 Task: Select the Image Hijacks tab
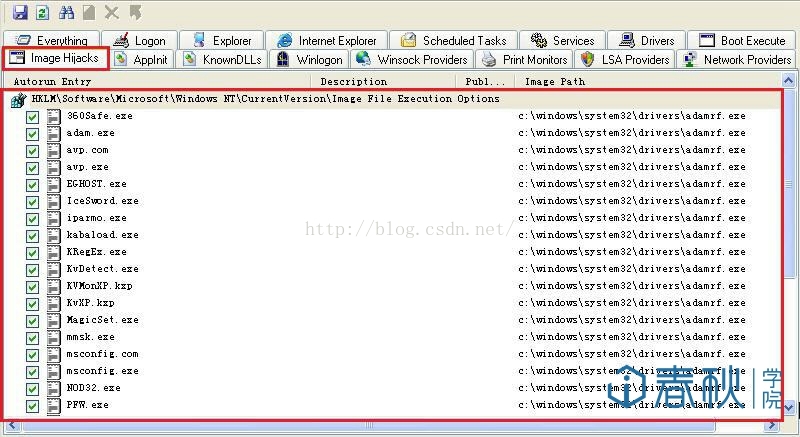pos(56,58)
